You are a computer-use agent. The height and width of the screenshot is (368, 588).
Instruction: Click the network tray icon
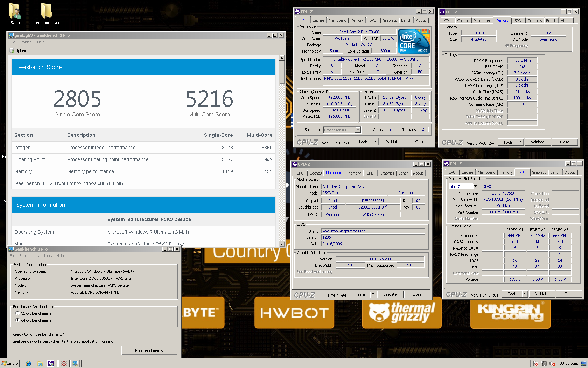click(544, 364)
